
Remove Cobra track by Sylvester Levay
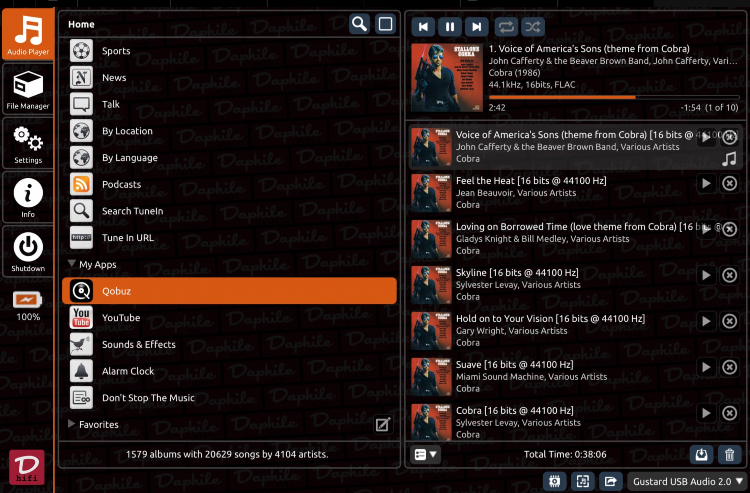(729, 413)
